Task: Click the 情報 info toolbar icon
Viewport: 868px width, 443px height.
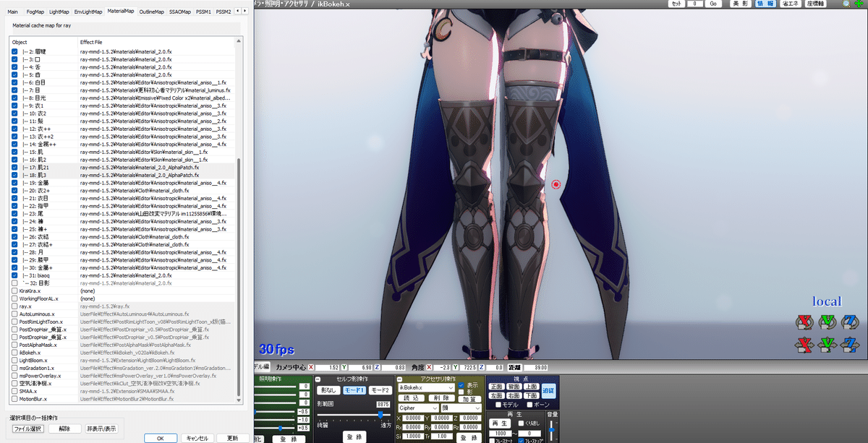Action: tap(765, 4)
